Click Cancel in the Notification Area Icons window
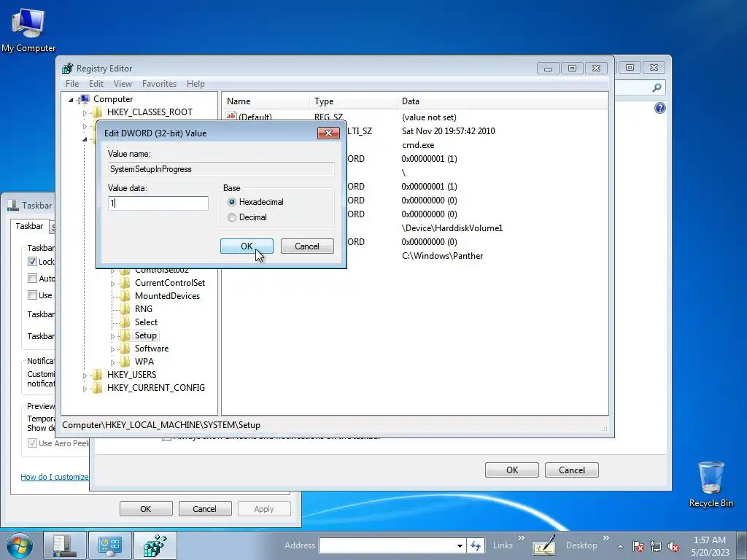The image size is (747, 560). click(571, 470)
